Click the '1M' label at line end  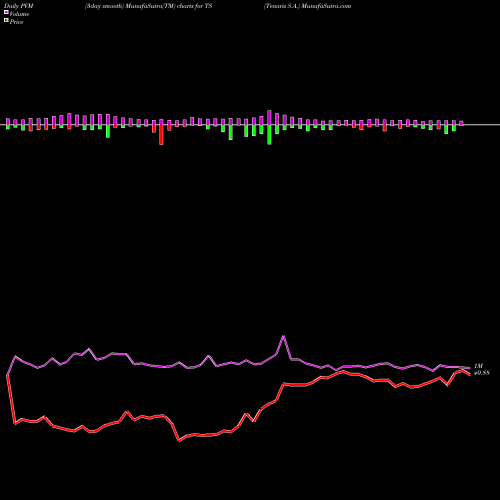478,366
